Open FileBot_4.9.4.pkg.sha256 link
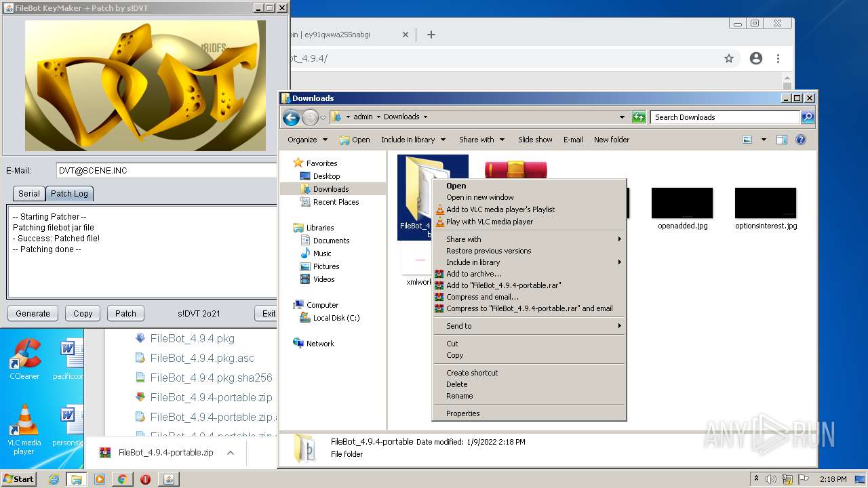 [x=211, y=378]
